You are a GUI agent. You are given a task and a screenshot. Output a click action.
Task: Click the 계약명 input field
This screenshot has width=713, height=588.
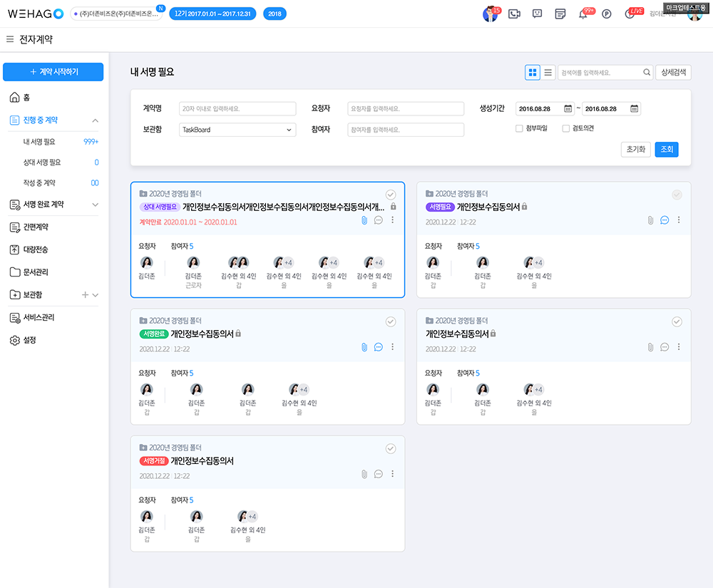(x=237, y=109)
